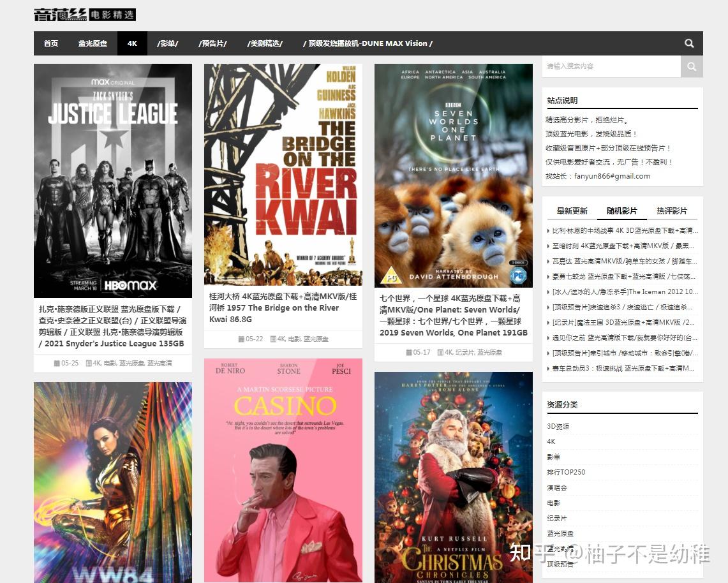
Task: Select the 4K navigation menu item
Action: tap(132, 43)
